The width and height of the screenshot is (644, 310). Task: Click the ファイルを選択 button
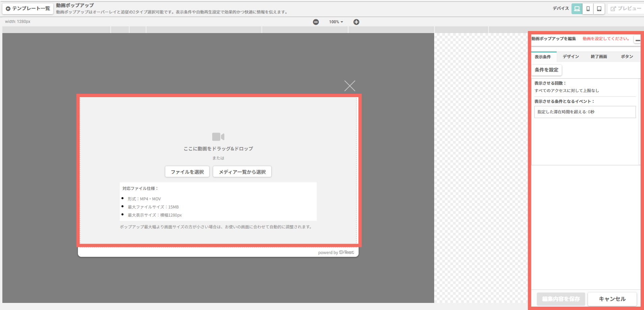(187, 172)
